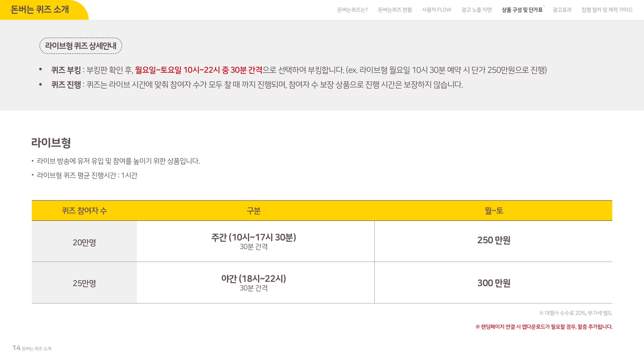
Task: Click the 라이브형 section heading
Action: [51, 143]
